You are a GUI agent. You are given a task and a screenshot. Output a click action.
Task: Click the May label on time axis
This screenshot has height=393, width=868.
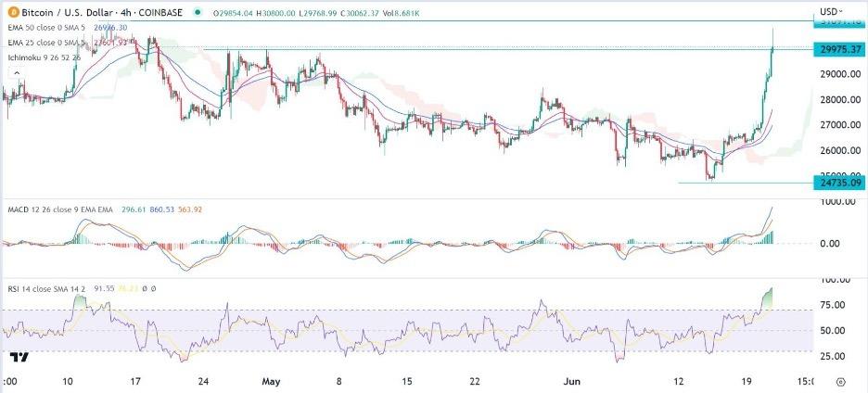click(x=270, y=380)
